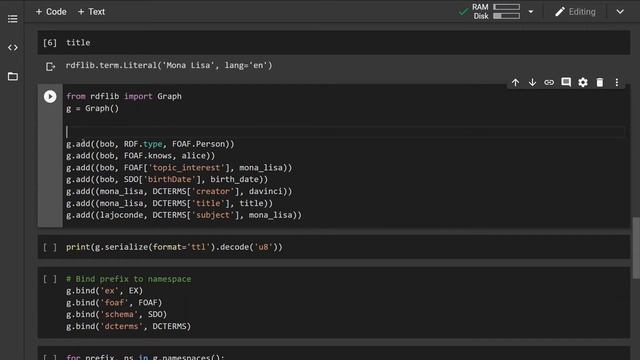Move the selected cell up
Image resolution: width=640 pixels, height=360 pixels.
point(516,82)
